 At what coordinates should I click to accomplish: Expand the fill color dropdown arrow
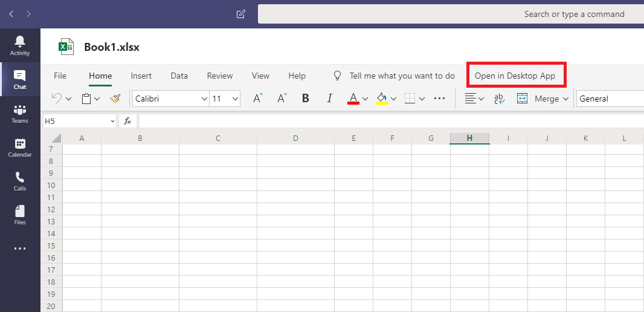(393, 99)
